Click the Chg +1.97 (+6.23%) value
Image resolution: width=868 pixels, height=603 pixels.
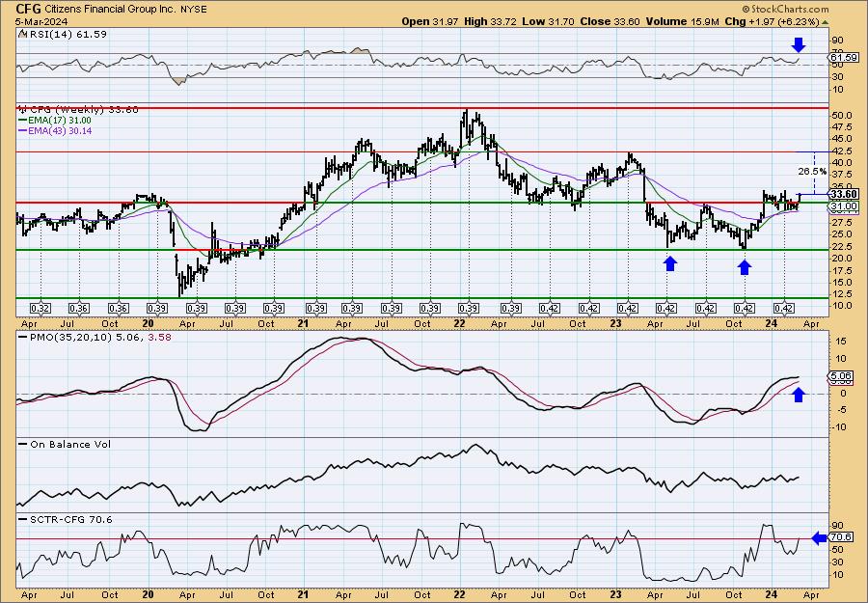772,21
